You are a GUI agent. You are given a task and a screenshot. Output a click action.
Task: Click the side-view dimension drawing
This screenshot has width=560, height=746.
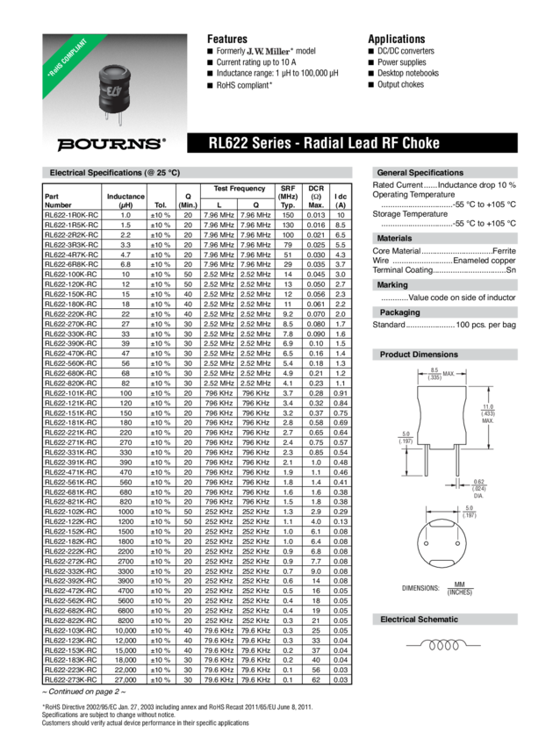tap(448, 431)
